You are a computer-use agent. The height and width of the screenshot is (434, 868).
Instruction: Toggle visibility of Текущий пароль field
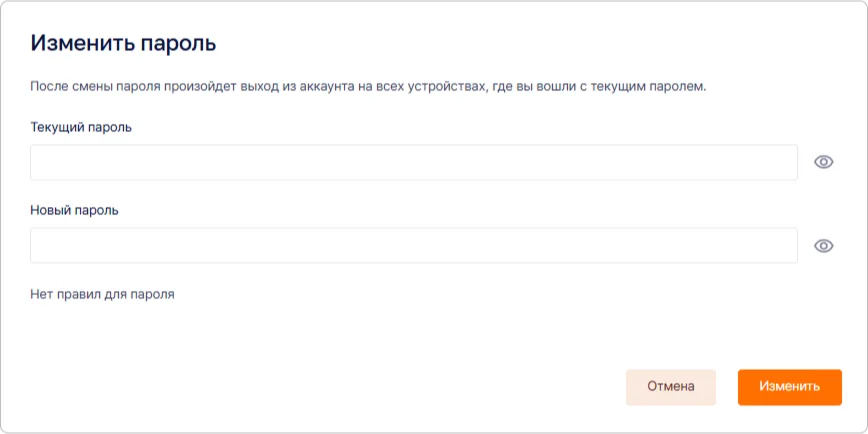823,162
